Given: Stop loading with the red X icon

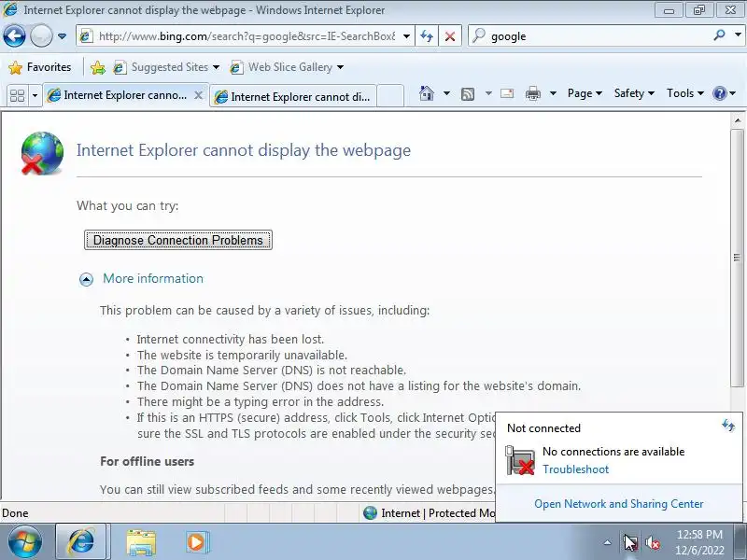Looking at the screenshot, I should pos(450,36).
